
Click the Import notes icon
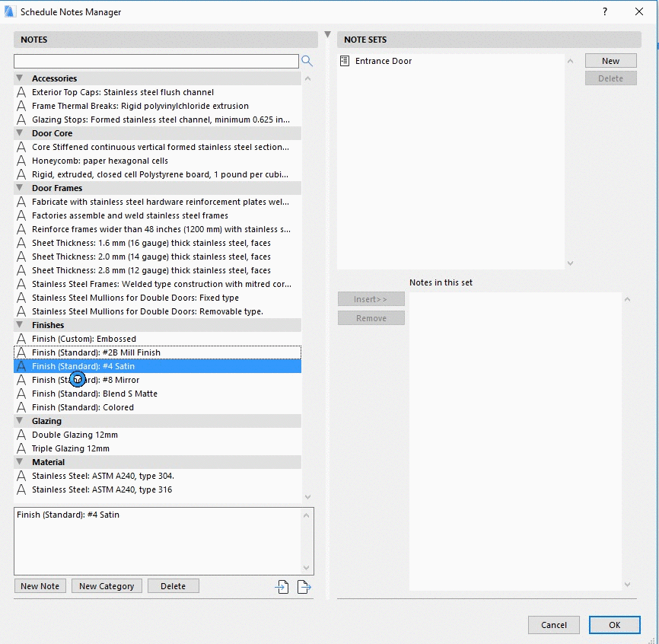pos(282,586)
